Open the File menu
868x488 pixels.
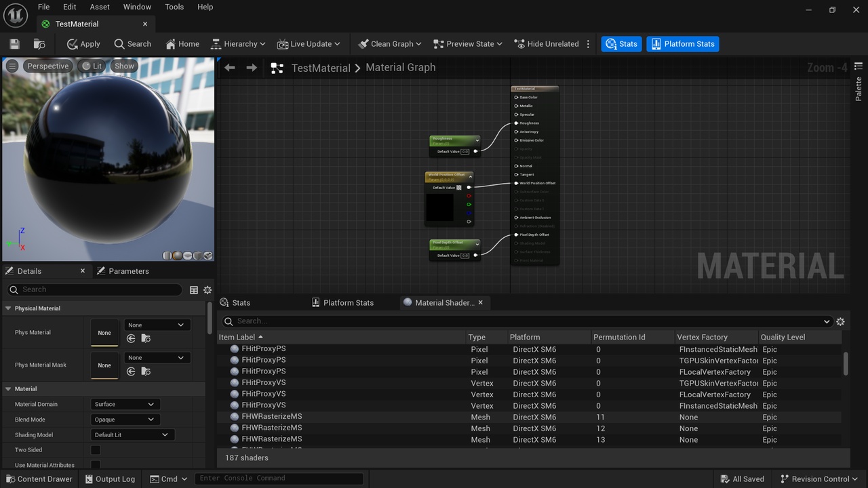tap(43, 7)
